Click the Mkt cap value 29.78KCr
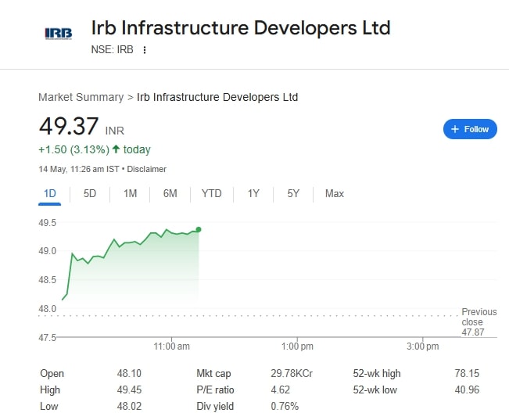 click(292, 373)
